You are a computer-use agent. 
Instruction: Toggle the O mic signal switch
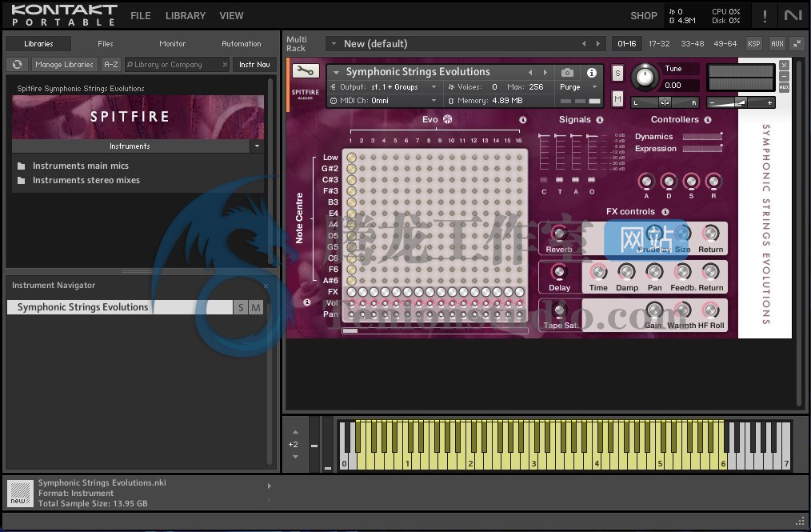pyautogui.click(x=592, y=180)
